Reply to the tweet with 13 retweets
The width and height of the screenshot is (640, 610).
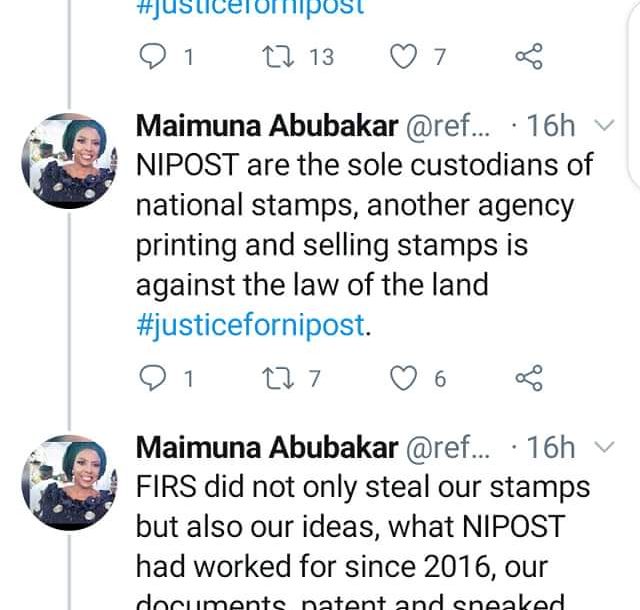tap(153, 57)
